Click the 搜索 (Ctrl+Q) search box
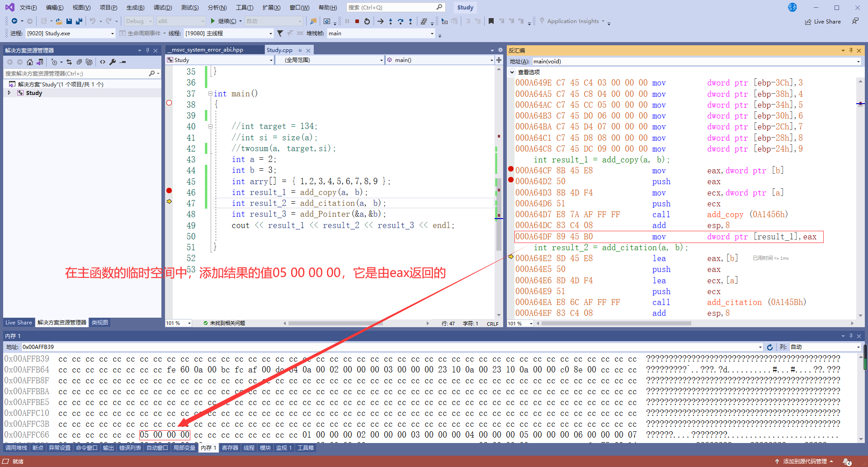The image size is (868, 467). point(395,7)
